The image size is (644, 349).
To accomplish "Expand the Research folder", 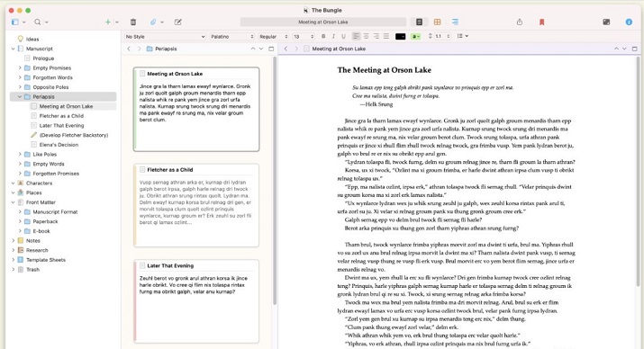I will [14, 250].
